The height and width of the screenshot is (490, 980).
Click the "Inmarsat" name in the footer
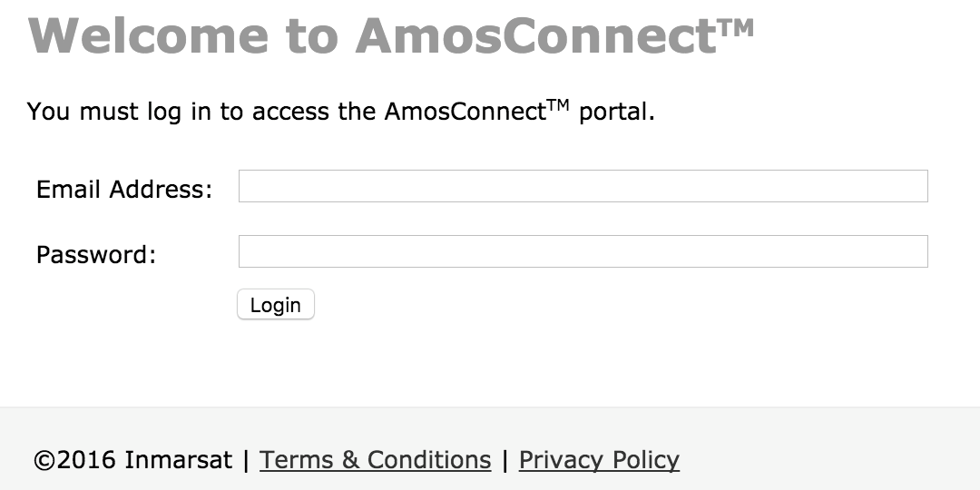pos(179,460)
